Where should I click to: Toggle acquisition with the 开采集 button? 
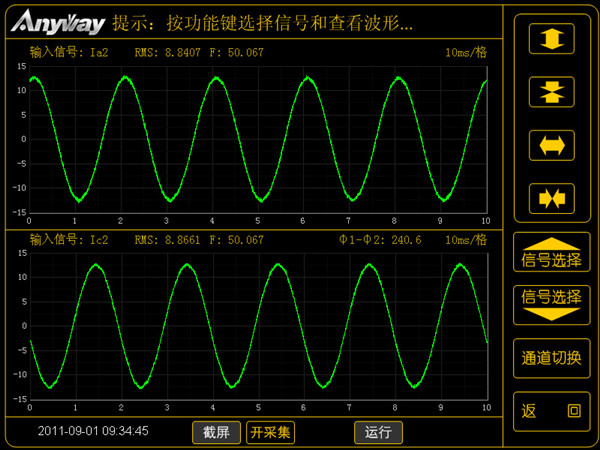point(270,432)
